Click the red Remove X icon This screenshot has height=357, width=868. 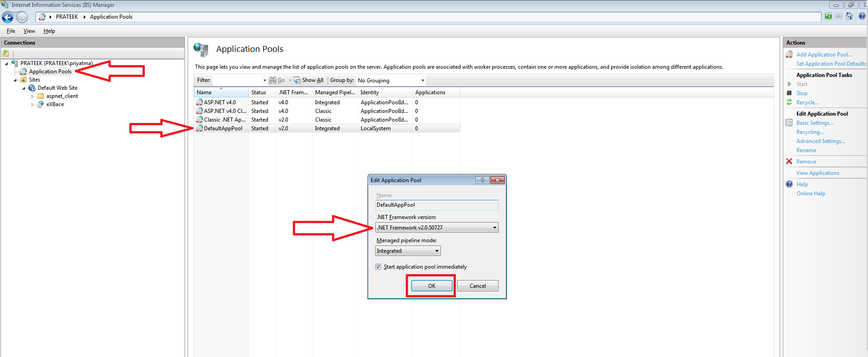pos(789,161)
